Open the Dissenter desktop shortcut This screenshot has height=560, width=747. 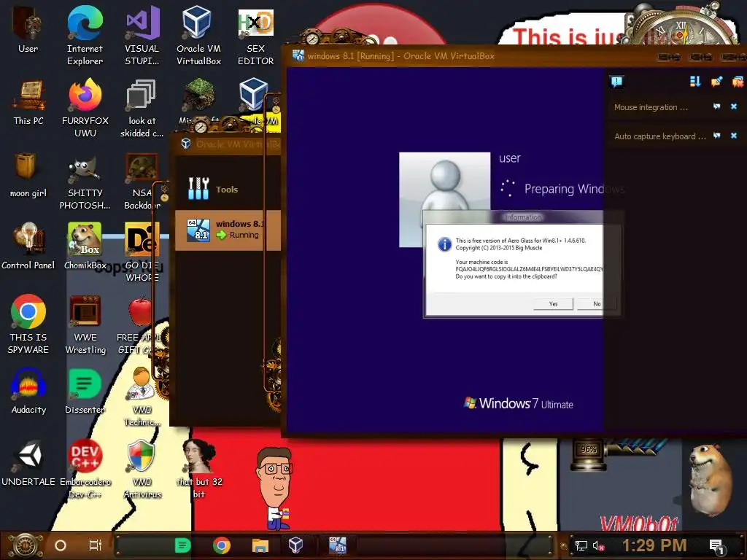coord(85,392)
